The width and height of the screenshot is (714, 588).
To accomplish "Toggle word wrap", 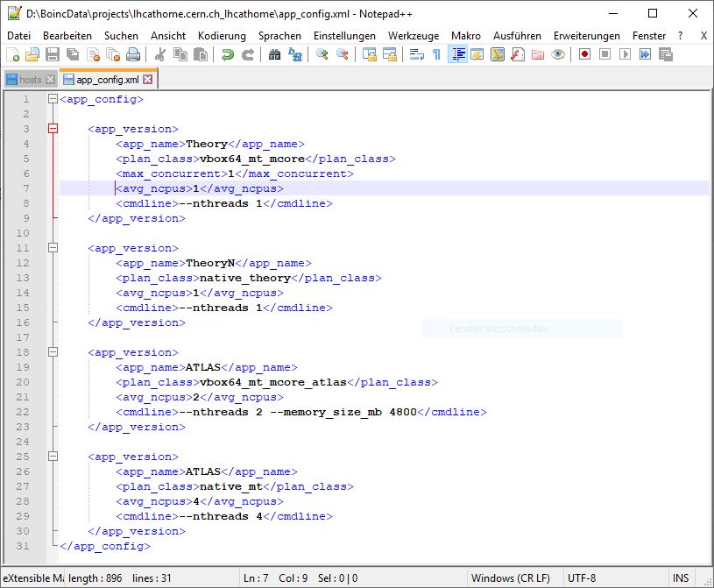I will tap(417, 54).
